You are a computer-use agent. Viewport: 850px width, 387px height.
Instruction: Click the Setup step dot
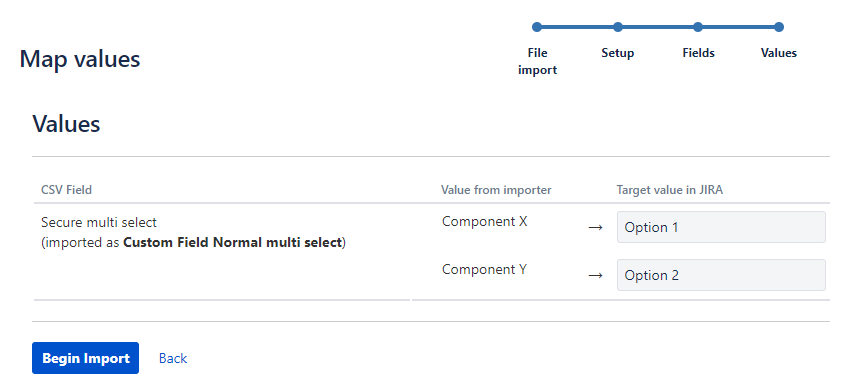[617, 27]
